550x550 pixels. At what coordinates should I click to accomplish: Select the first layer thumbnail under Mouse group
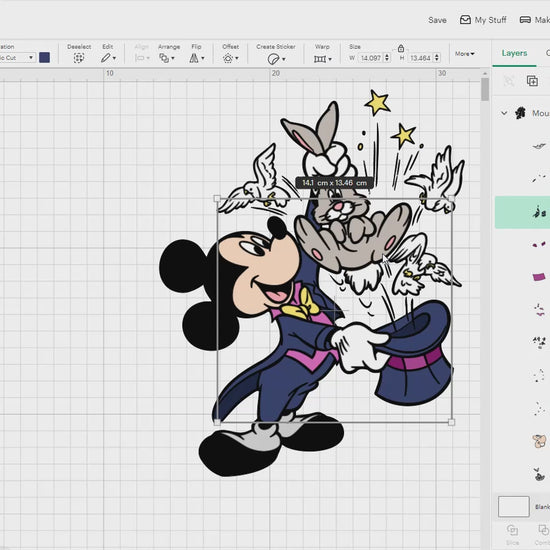(539, 146)
